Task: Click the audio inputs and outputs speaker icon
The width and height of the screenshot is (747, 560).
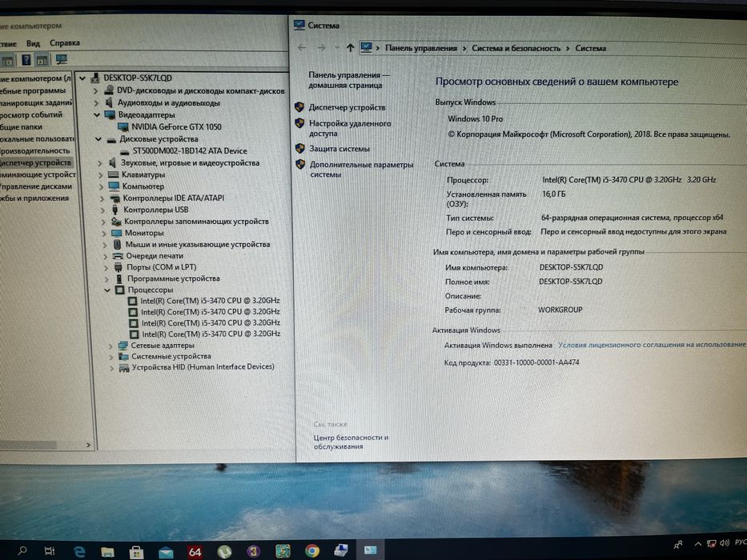Action: click(109, 102)
